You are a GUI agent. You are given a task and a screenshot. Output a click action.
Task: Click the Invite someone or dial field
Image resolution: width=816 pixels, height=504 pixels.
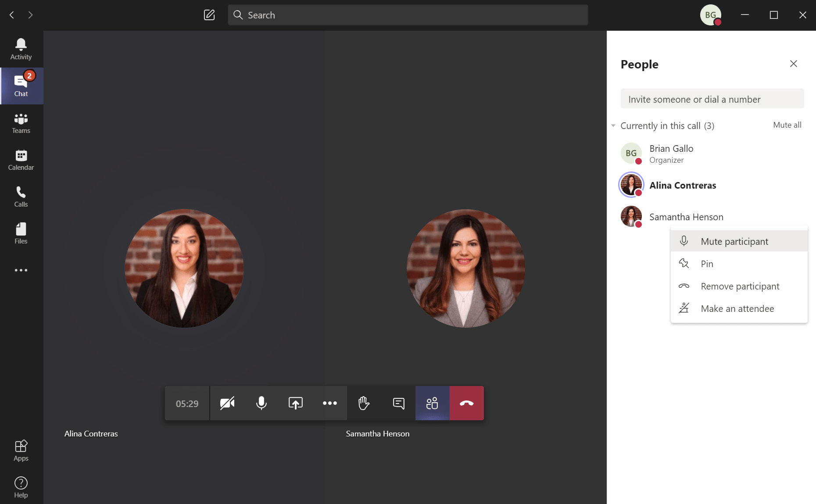pos(712,99)
